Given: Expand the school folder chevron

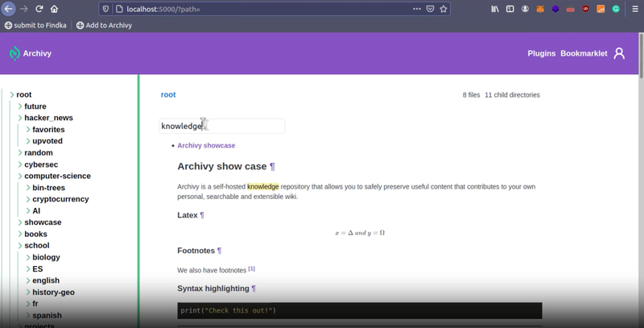Looking at the screenshot, I should point(19,246).
